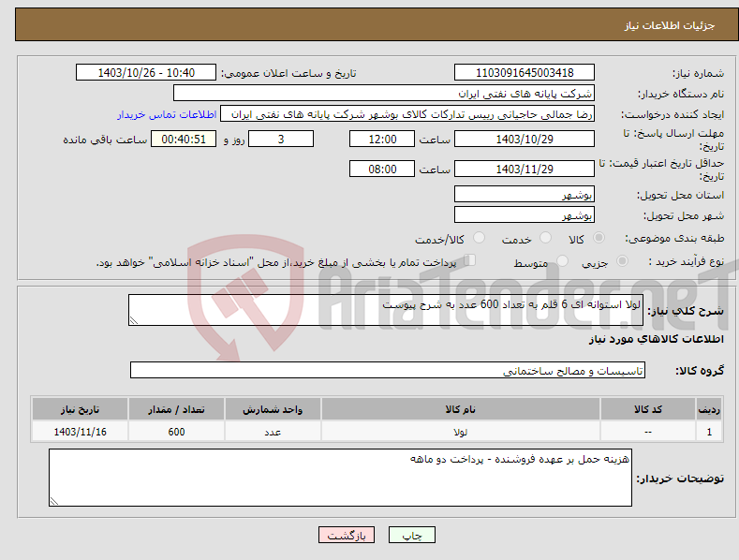
Task: Click the resize handle of buyer notes box
Action: (x=54, y=501)
